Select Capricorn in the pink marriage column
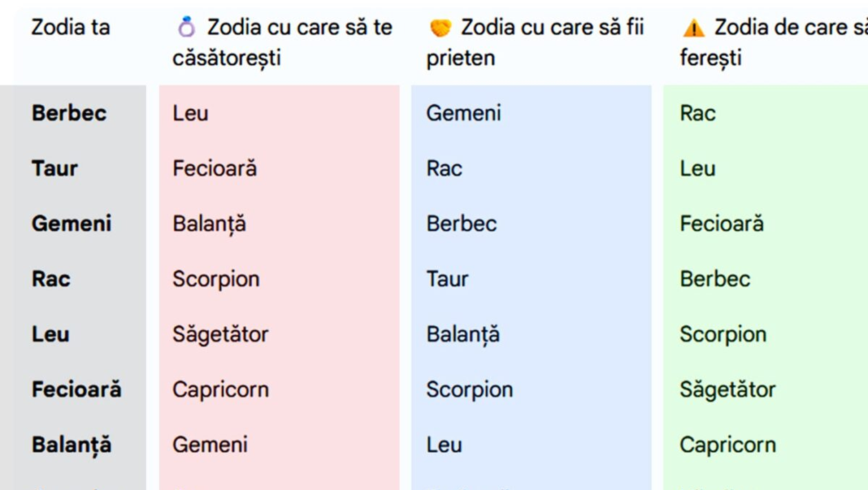Viewport: 868px width, 490px height. pos(220,390)
